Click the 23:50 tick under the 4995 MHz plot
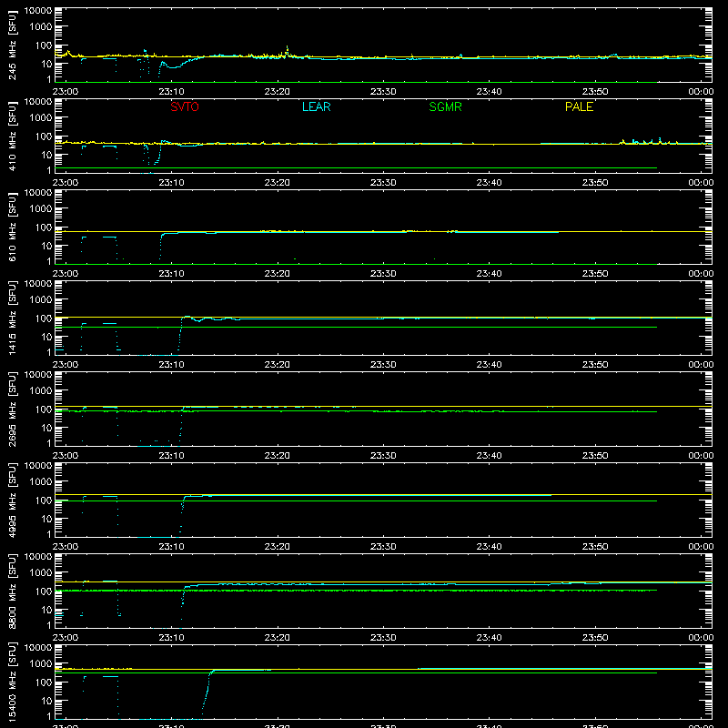This screenshot has height=728, width=728. coord(595,547)
